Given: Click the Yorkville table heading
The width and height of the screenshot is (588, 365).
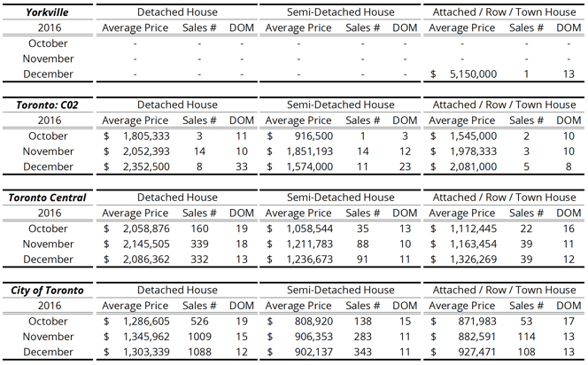Looking at the screenshot, I should (47, 12).
